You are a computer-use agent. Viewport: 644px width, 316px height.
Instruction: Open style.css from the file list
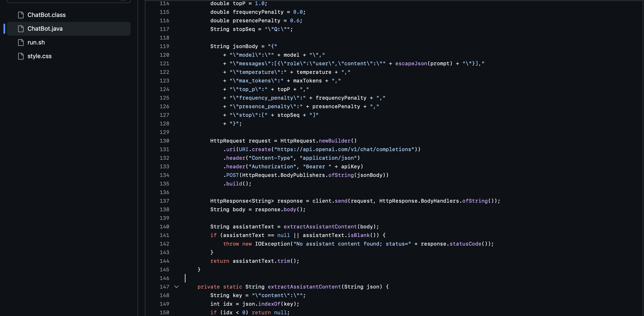(40, 56)
